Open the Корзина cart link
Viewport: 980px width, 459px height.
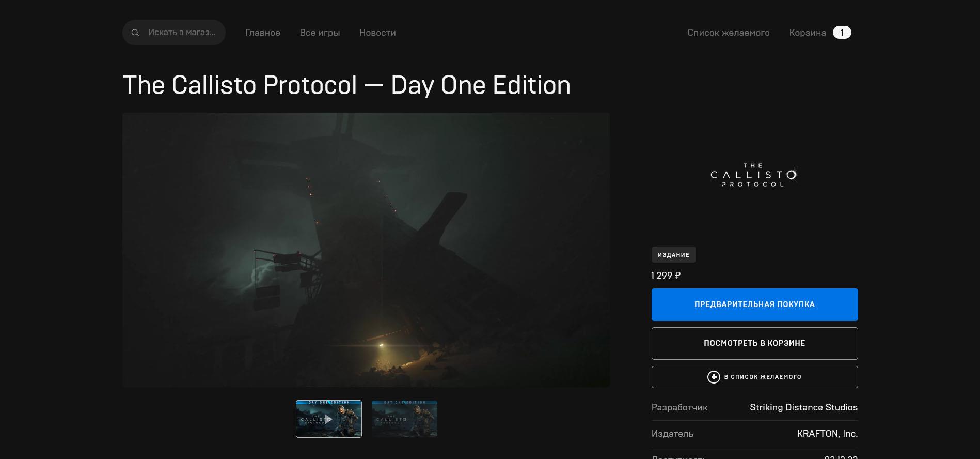[808, 33]
